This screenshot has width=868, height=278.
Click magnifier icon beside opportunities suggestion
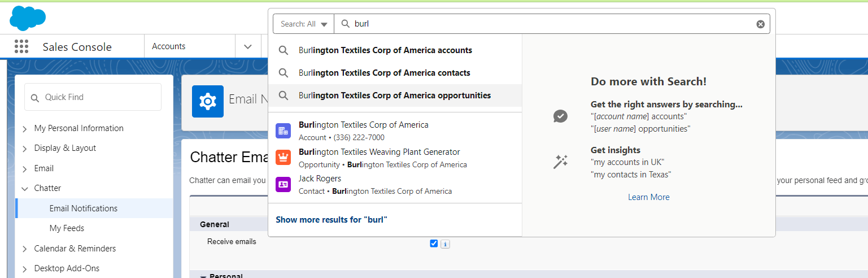tap(283, 95)
